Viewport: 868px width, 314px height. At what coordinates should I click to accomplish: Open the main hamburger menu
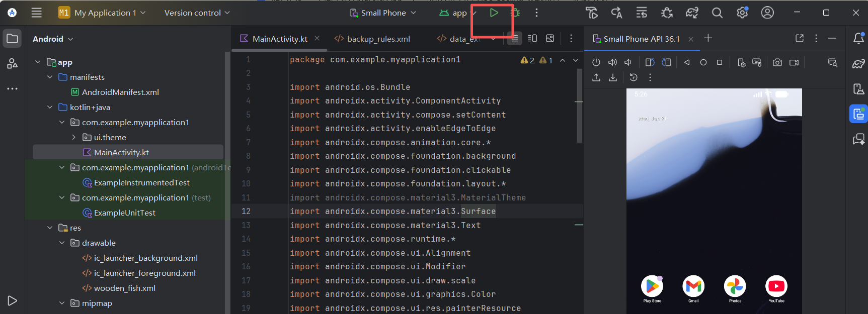pyautogui.click(x=37, y=13)
